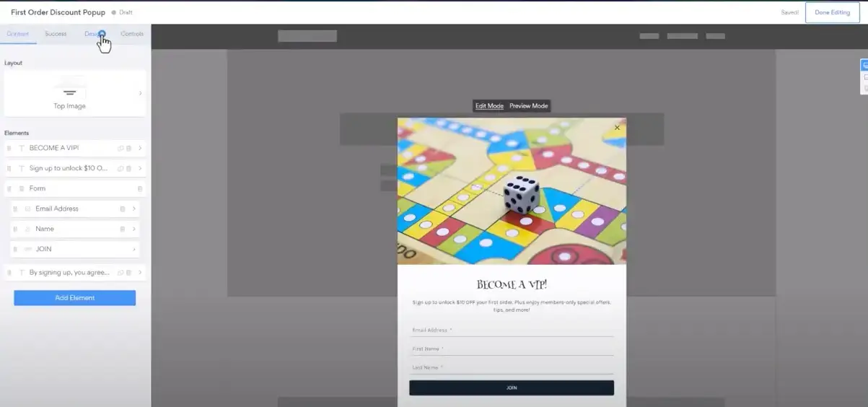Click the form type icon on the Form row
The height and width of the screenshot is (407, 868).
tap(22, 188)
